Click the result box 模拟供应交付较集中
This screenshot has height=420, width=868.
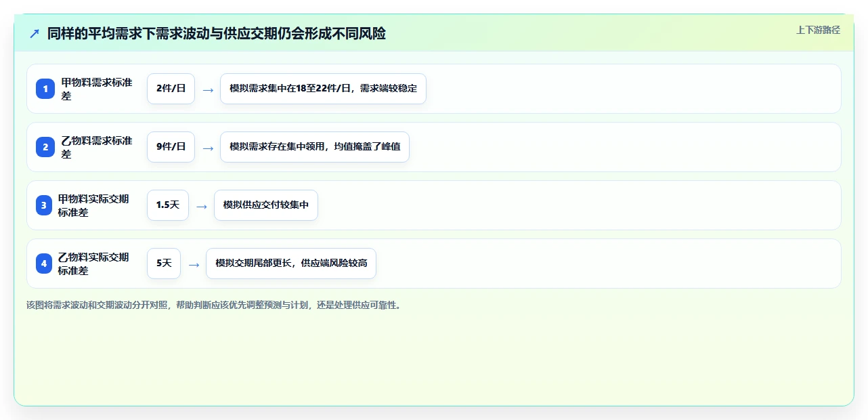(266, 205)
